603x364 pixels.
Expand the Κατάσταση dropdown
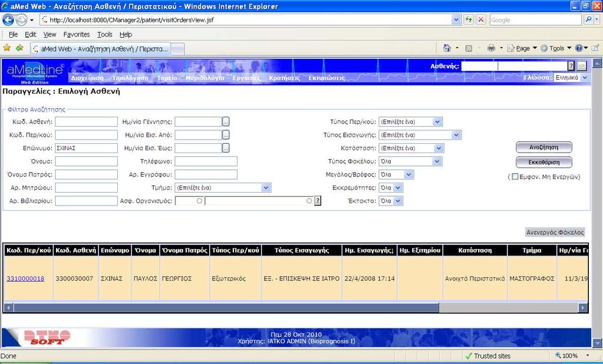click(439, 148)
